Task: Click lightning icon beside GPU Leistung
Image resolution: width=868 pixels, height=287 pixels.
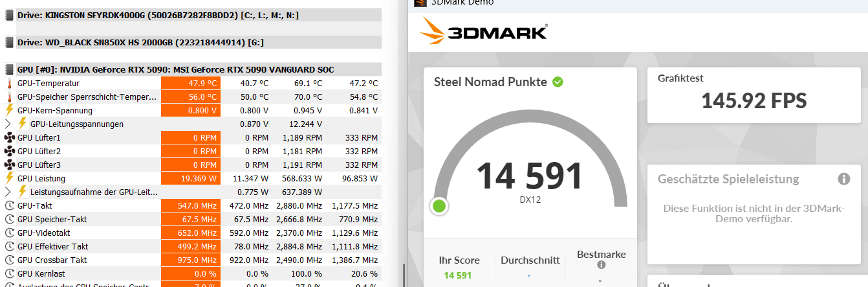Action: [10, 178]
